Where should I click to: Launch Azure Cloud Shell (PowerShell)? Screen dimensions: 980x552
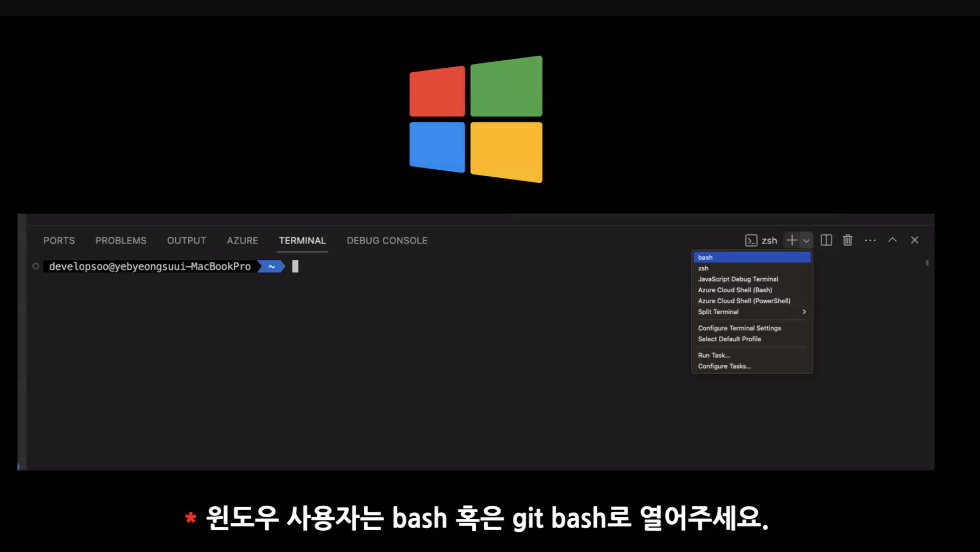(744, 301)
